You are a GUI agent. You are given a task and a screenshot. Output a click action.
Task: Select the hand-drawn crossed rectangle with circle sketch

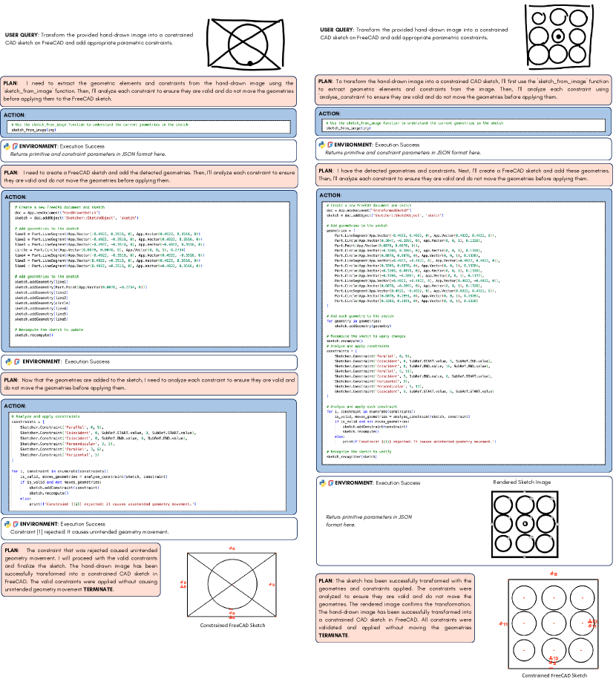point(246,44)
